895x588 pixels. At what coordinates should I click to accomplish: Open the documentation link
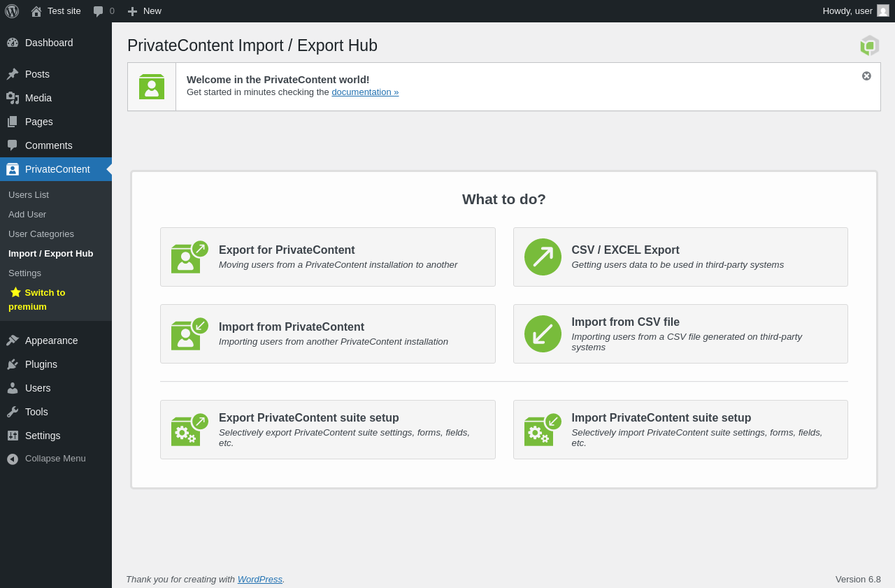pos(365,92)
